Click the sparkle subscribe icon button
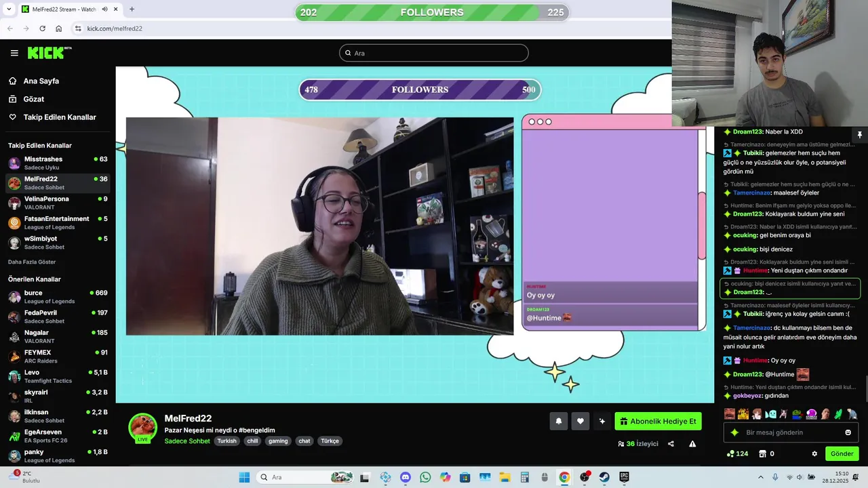Image resolution: width=868 pixels, height=488 pixels. point(601,422)
